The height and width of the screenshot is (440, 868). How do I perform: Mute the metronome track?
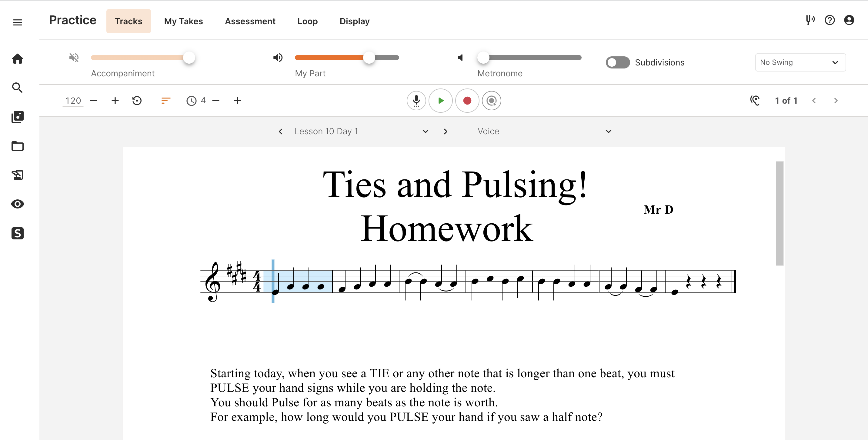tap(460, 57)
